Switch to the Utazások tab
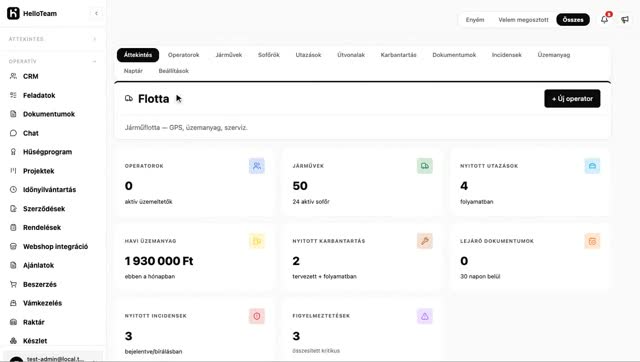The height and width of the screenshot is (362, 640). [308, 55]
